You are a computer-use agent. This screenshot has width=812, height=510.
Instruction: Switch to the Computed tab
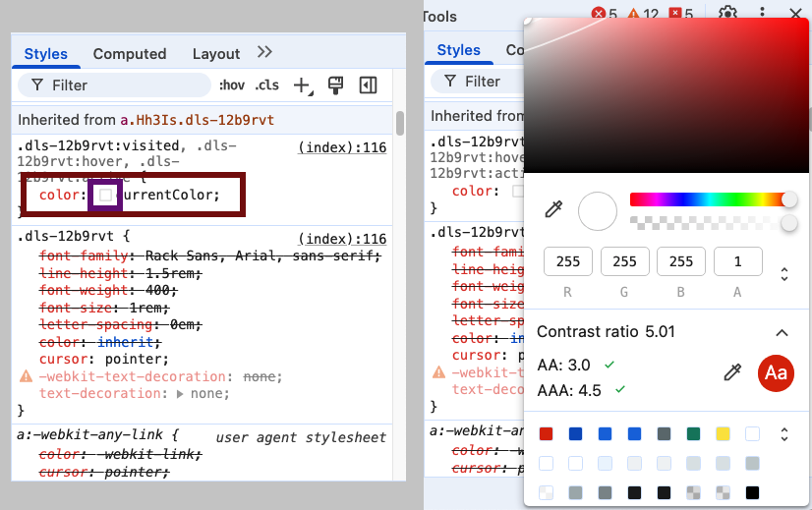[x=130, y=54]
